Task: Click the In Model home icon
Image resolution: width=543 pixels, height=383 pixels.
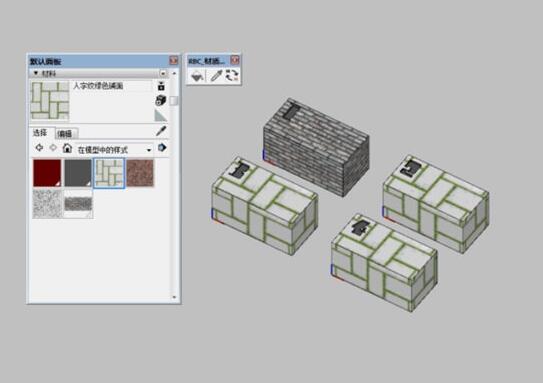Action: 67,148
